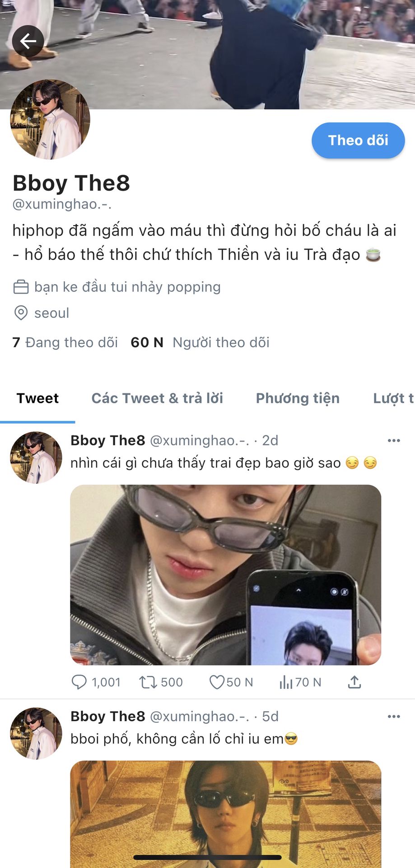This screenshot has width=415, height=868.
Task: Share the first tweet via upload icon
Action: click(354, 682)
